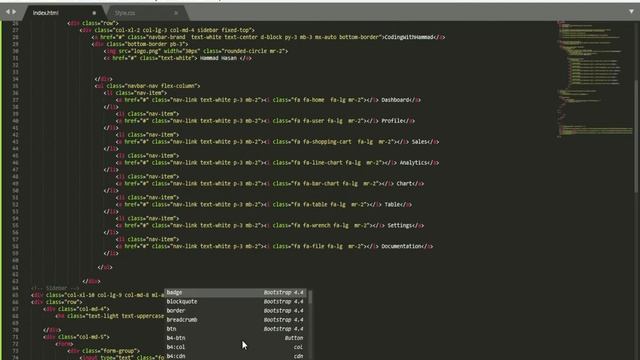Select the 'border' autocomplete suggestion

point(236,311)
